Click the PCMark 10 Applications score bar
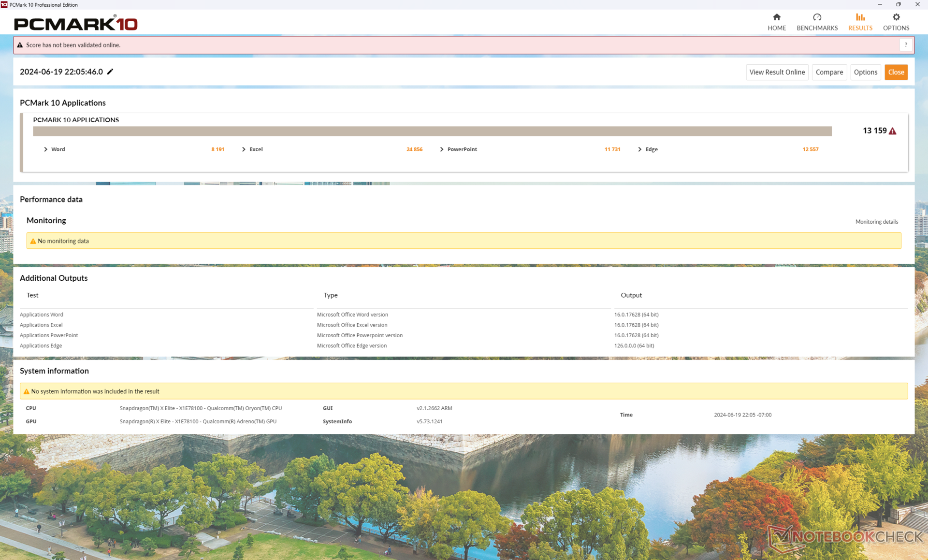The height and width of the screenshot is (560, 928). (x=432, y=131)
